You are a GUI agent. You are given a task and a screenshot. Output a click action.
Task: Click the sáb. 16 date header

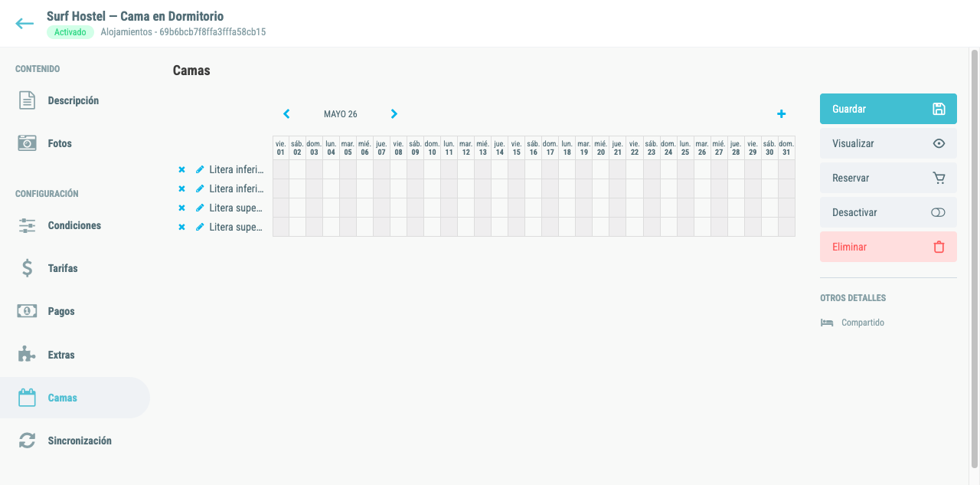534,148
